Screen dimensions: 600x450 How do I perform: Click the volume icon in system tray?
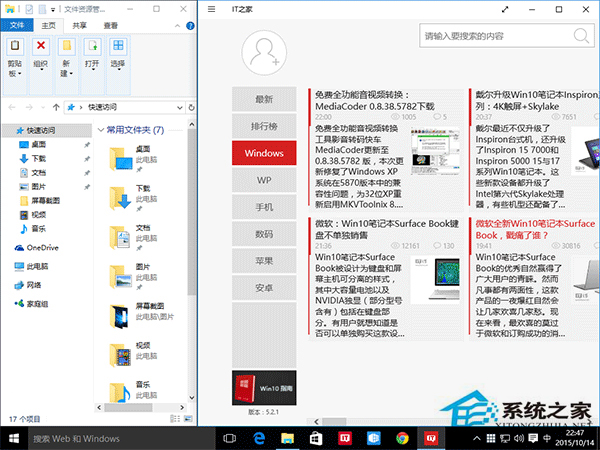519,439
